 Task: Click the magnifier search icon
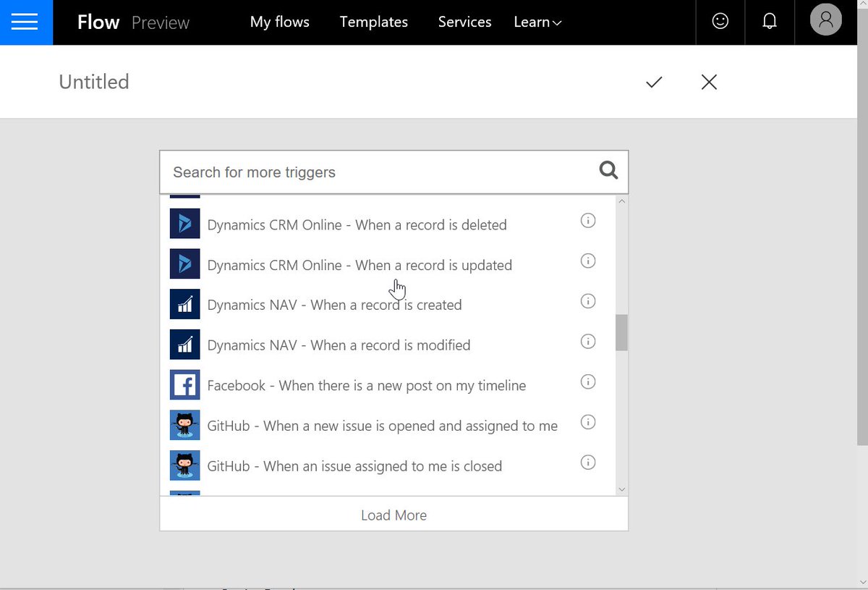(609, 171)
